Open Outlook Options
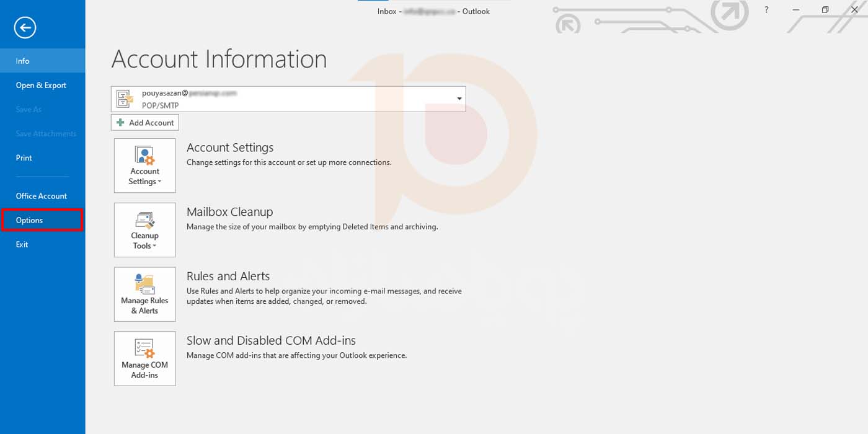Screen dimensions: 868x434 (x=30, y=220)
